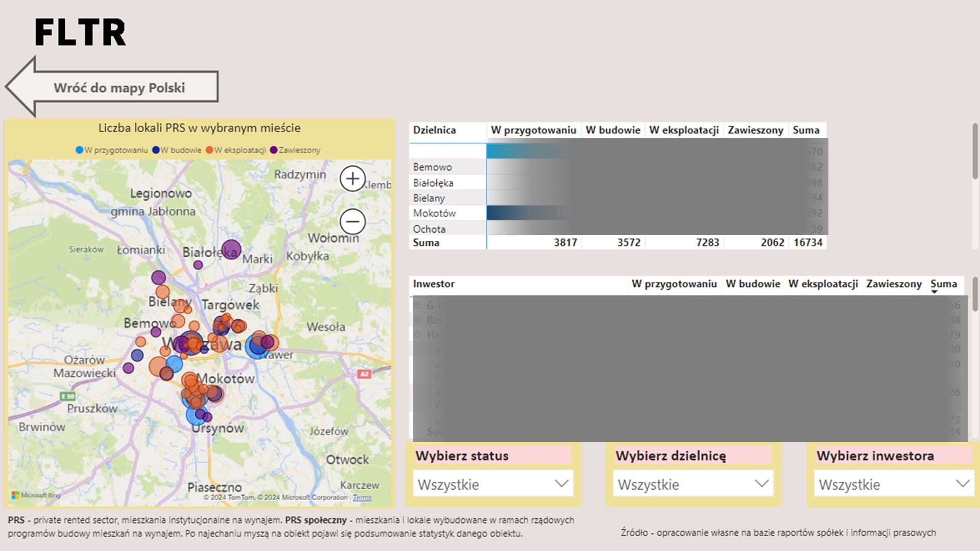This screenshot has width=980, height=551.
Task: Click the W budowie legend marker
Action: click(156, 150)
